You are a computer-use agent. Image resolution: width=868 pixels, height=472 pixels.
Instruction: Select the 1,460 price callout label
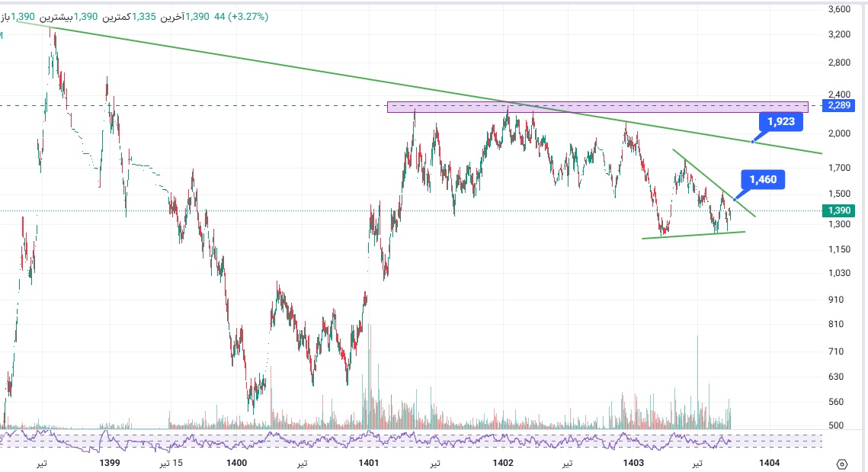click(762, 179)
